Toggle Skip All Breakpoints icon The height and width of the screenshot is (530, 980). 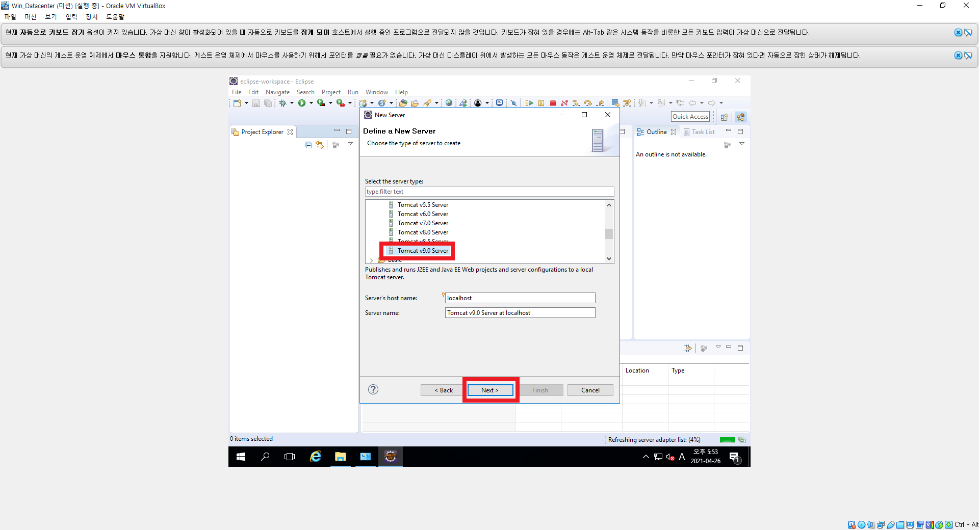[513, 103]
